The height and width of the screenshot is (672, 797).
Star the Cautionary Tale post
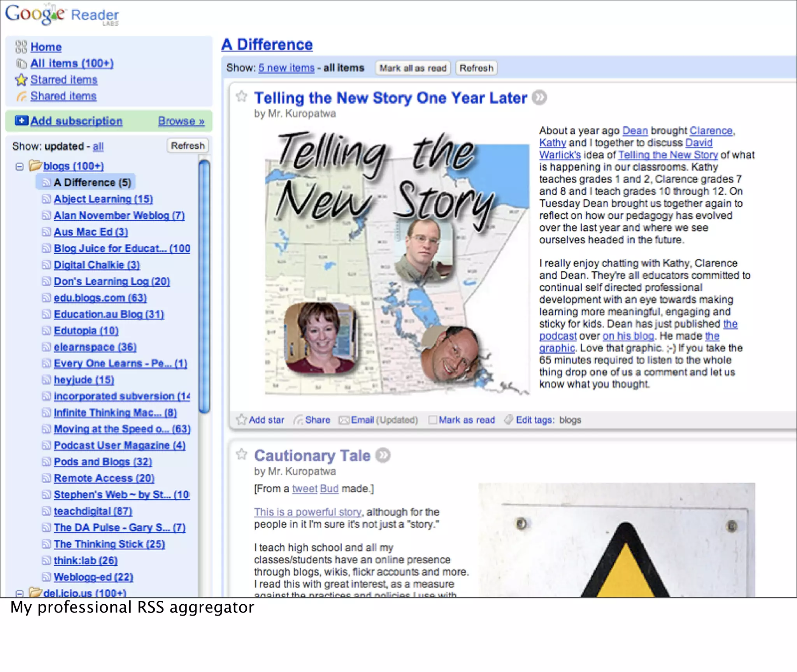coord(242,454)
